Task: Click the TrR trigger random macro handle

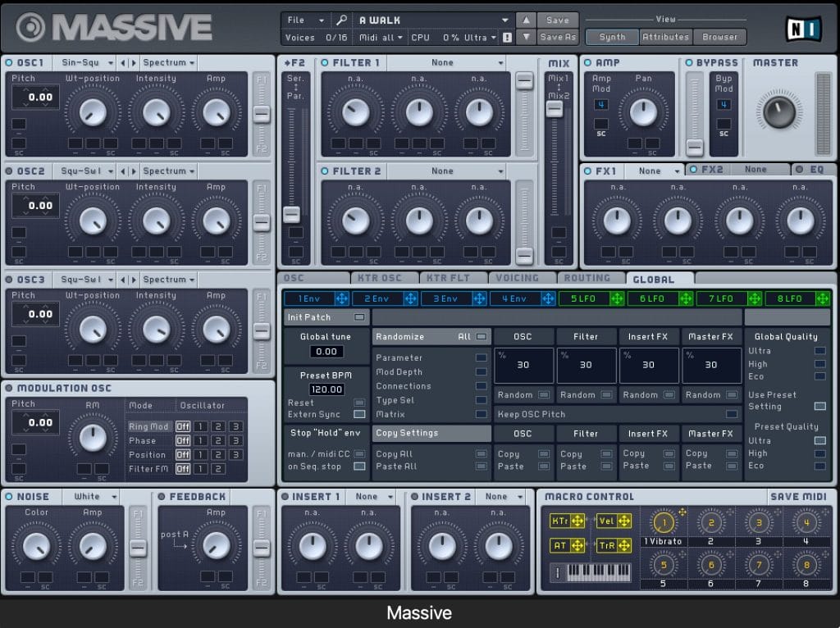Action: pyautogui.click(x=614, y=545)
